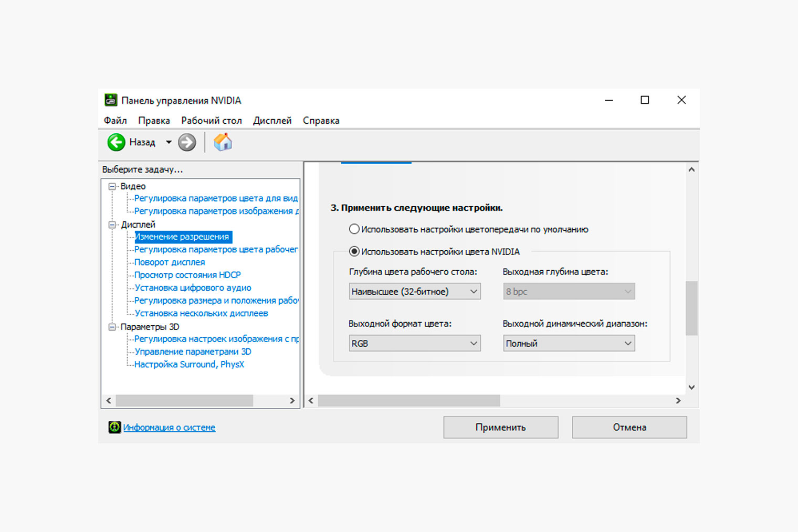Click the settings pane scroll up arrow
The height and width of the screenshot is (532, 798).
click(x=691, y=169)
